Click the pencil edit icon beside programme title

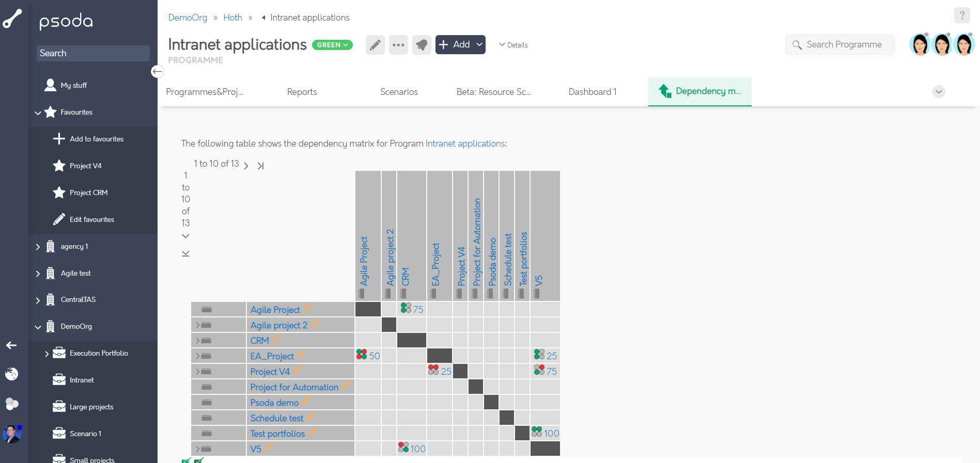click(375, 45)
